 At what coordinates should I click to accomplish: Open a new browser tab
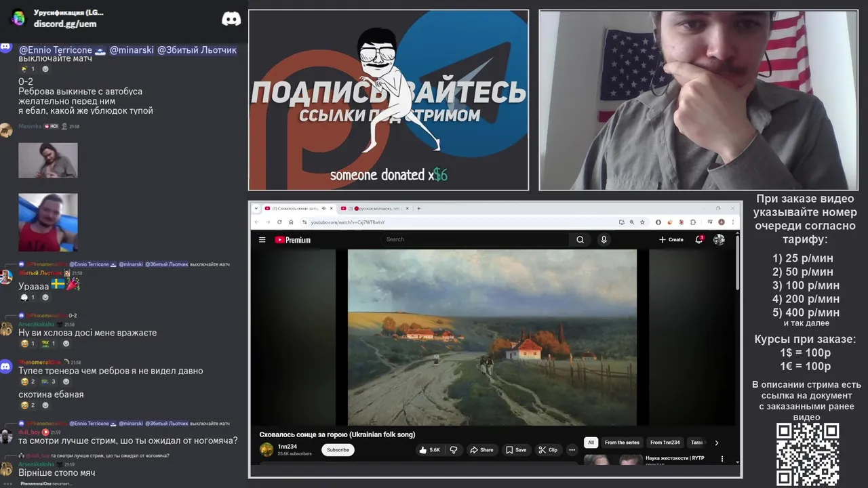pyautogui.click(x=418, y=208)
